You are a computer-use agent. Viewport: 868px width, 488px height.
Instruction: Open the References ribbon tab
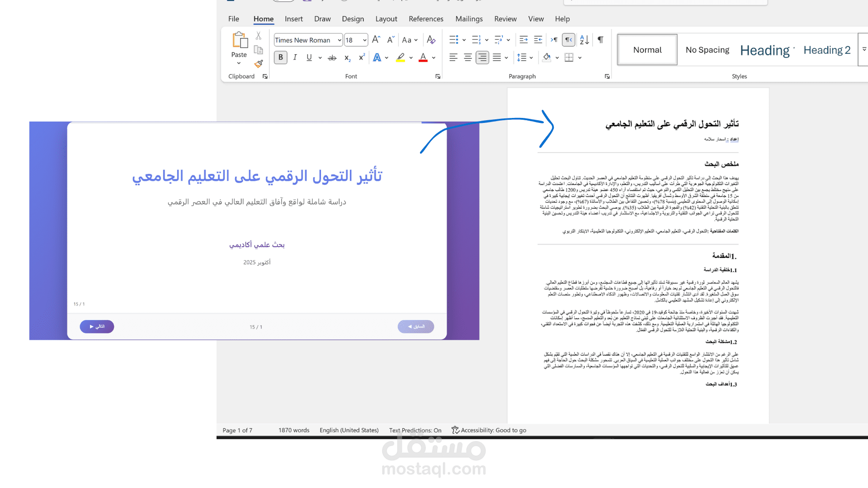point(426,19)
